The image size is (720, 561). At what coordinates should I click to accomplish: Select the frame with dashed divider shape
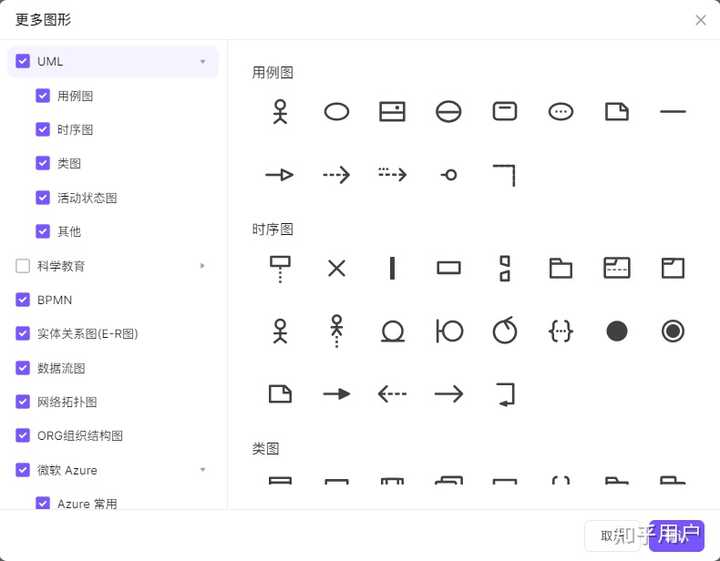(617, 268)
